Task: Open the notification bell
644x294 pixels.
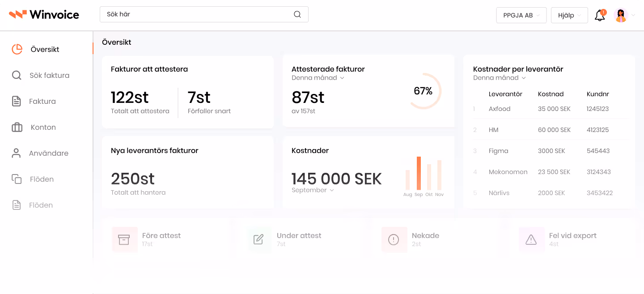Action: pos(599,15)
